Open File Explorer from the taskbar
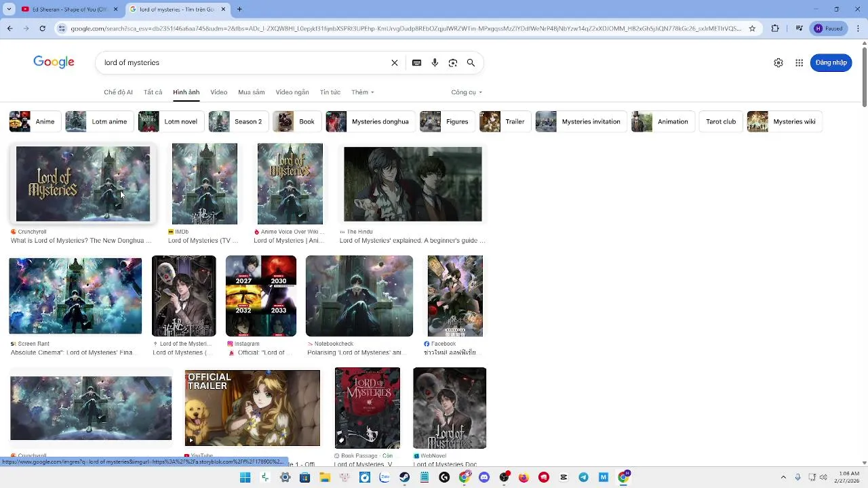The height and width of the screenshot is (488, 868). coord(325,477)
